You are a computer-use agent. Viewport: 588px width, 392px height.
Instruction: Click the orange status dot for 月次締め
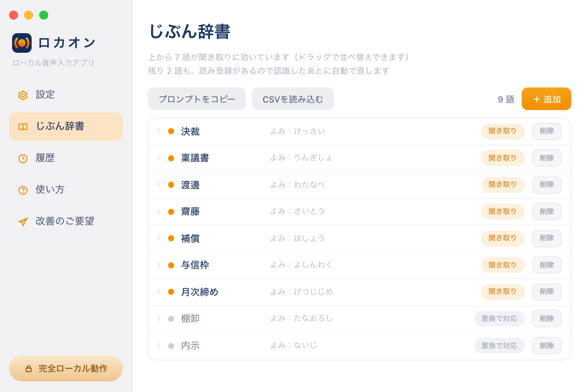click(x=171, y=292)
